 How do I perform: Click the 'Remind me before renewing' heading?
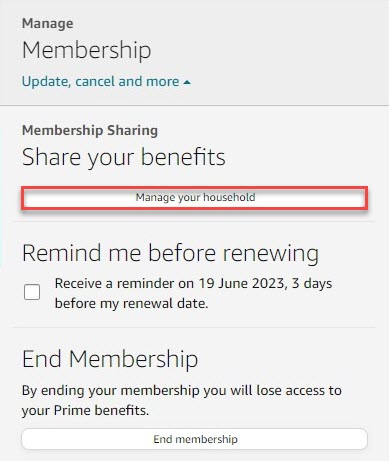[170, 253]
